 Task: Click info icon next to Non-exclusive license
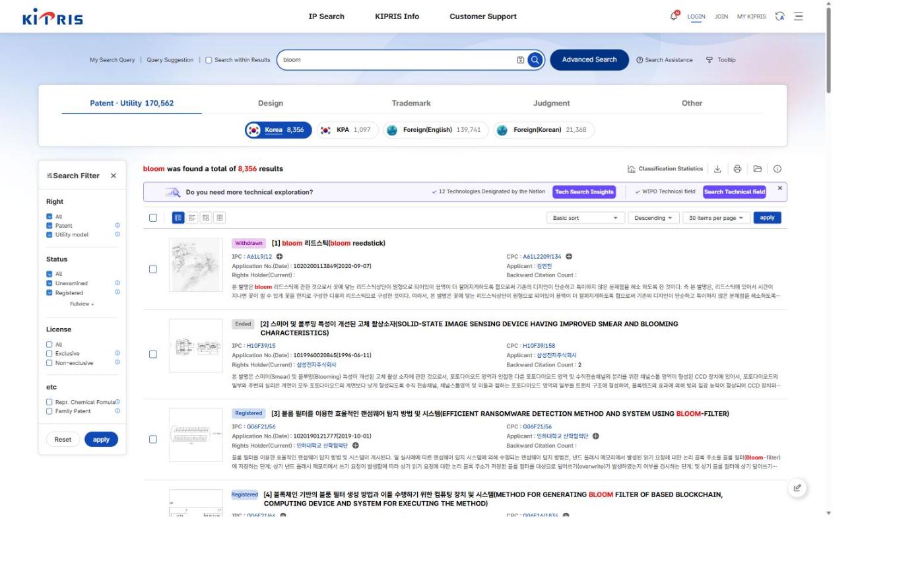pos(117,362)
